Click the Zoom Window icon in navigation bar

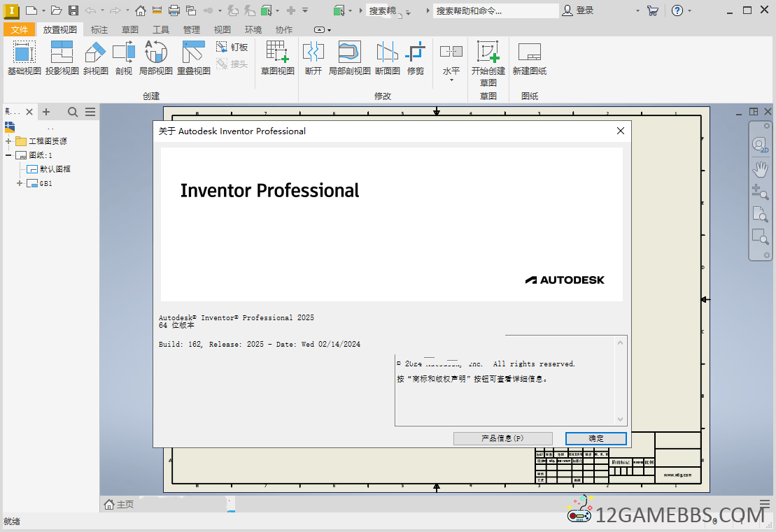click(760, 236)
